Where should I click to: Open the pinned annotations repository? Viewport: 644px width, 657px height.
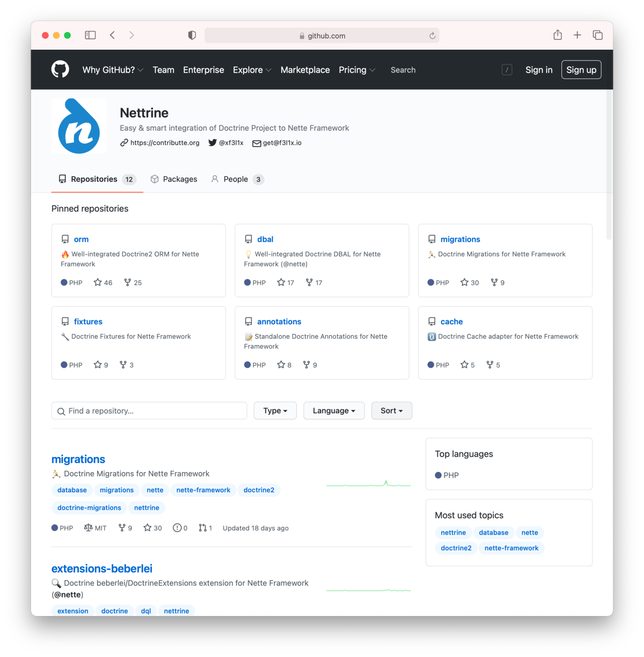[x=279, y=321]
